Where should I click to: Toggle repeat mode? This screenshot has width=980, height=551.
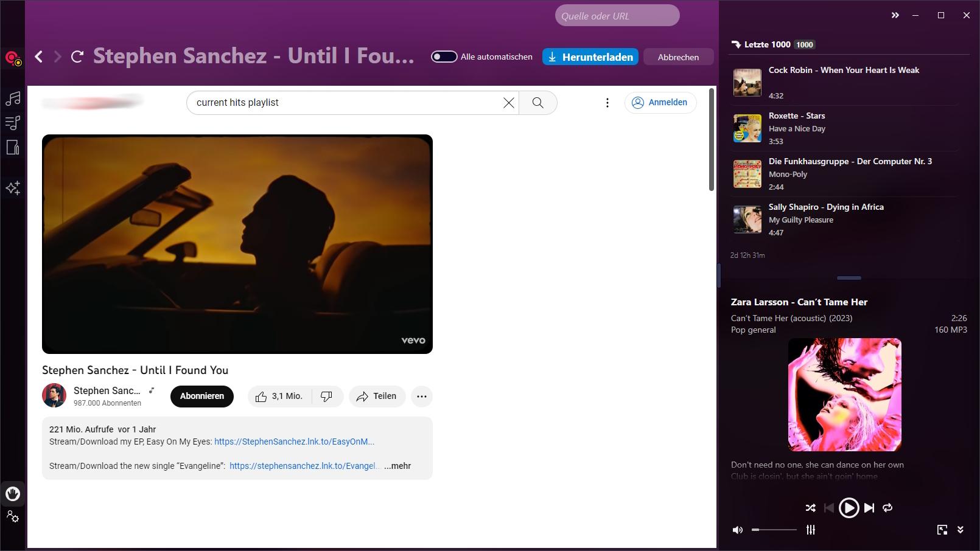[x=887, y=508]
